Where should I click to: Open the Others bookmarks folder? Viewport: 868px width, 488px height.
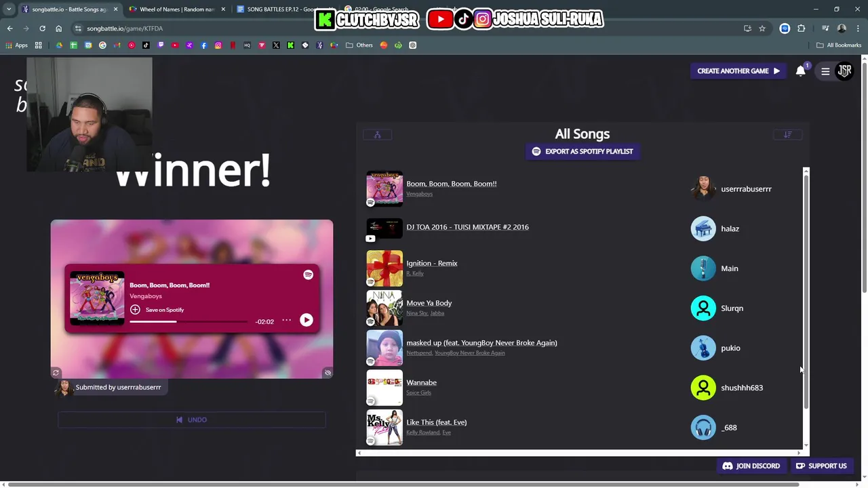[359, 45]
